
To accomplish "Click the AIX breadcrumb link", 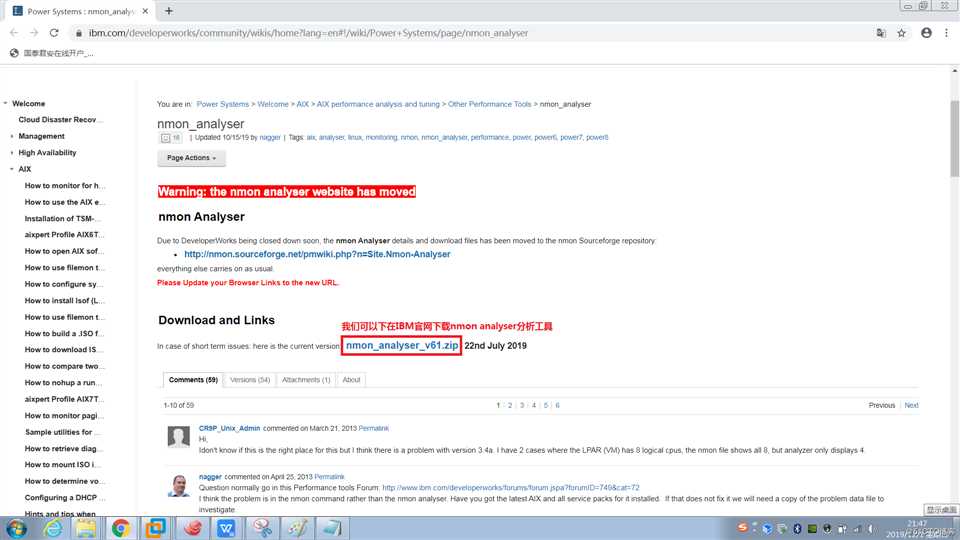I will [x=302, y=104].
